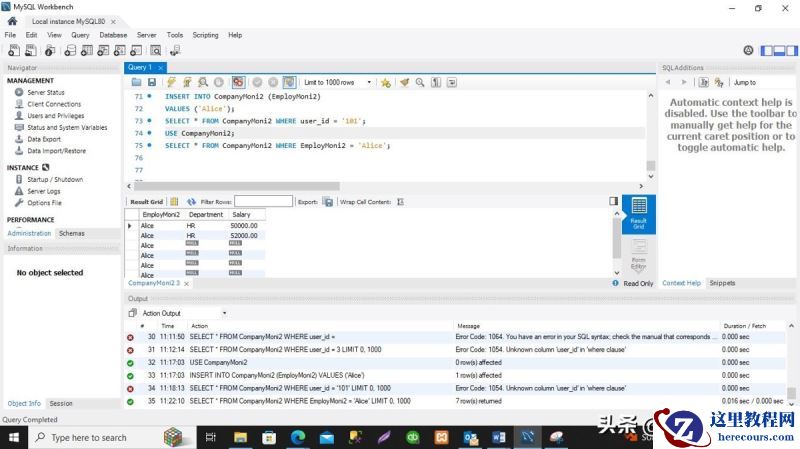Screen dimensions: 800x449
Task: Open Server Status in Management
Action: (45, 92)
